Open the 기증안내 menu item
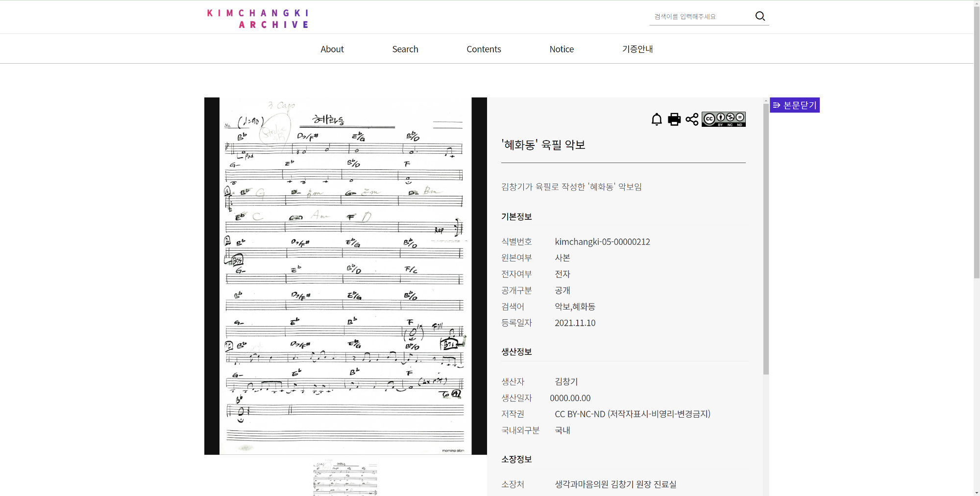Viewport: 980px width, 496px height. (637, 49)
